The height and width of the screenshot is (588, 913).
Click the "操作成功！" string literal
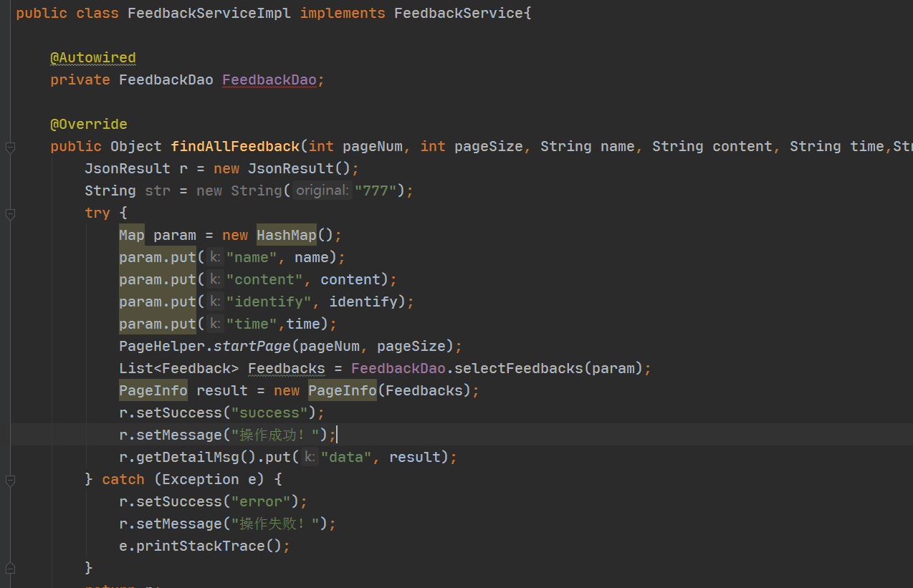[275, 435]
